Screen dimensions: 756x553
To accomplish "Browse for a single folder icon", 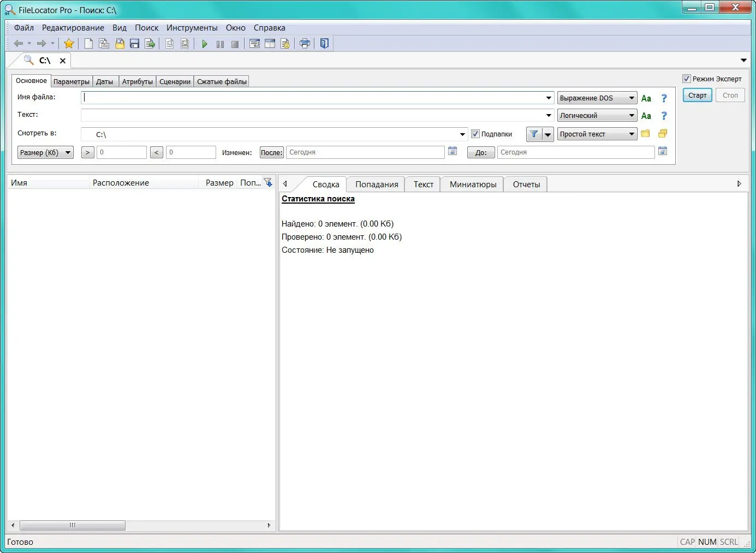I will click(645, 134).
